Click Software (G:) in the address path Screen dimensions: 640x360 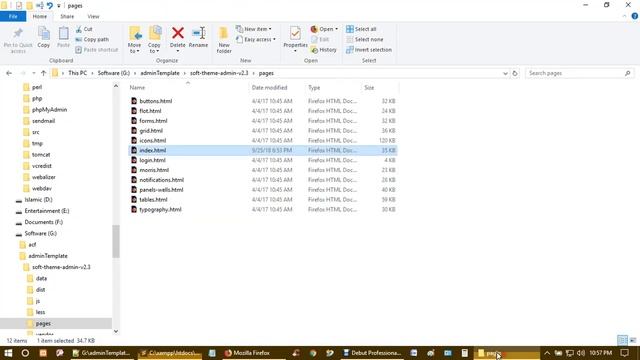tap(113, 73)
